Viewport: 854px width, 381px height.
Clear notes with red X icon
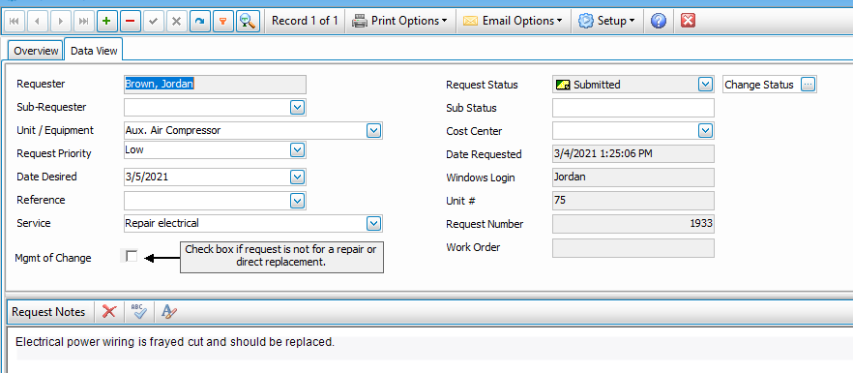coord(110,312)
